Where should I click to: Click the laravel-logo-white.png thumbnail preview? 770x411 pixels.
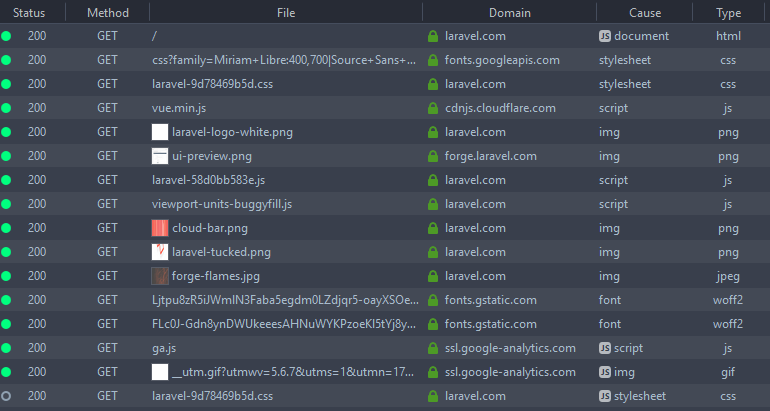pyautogui.click(x=160, y=132)
